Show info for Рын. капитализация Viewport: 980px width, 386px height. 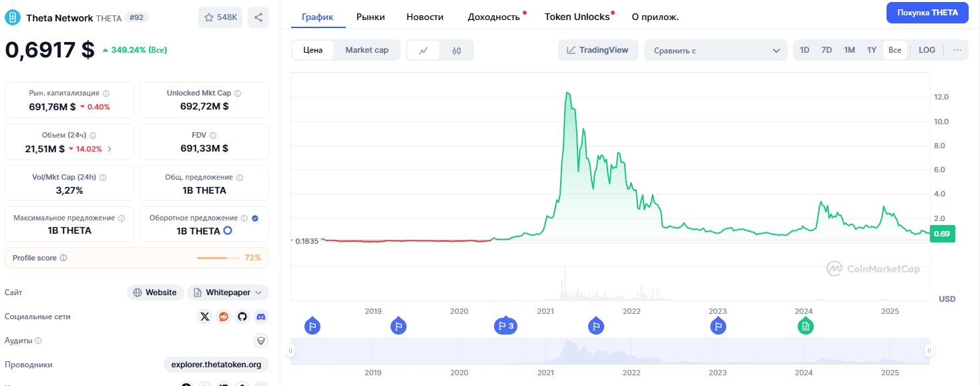pos(106,93)
